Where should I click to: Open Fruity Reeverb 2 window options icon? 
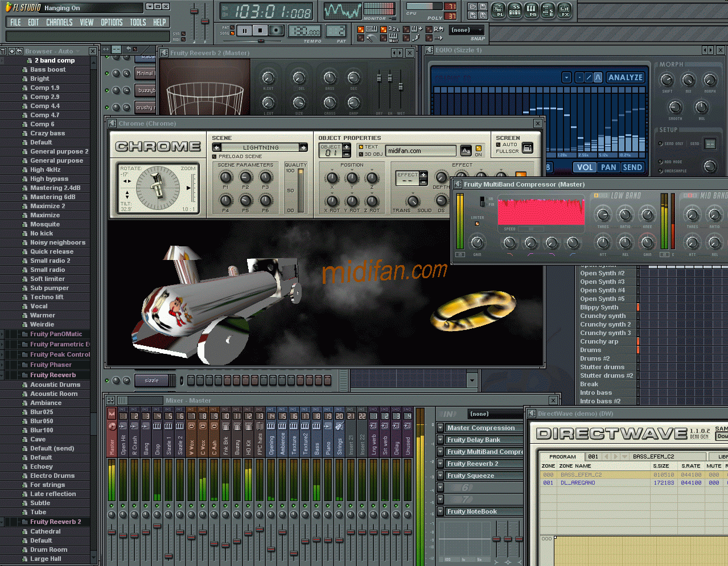(164, 53)
